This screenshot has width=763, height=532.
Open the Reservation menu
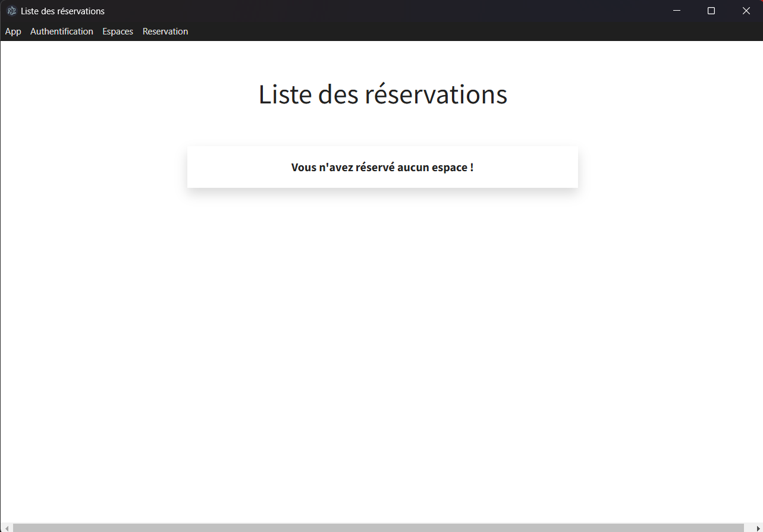pos(165,32)
